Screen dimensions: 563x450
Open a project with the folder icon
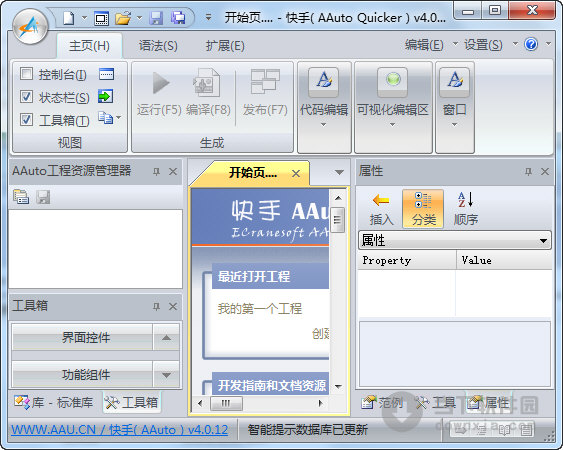tap(123, 18)
